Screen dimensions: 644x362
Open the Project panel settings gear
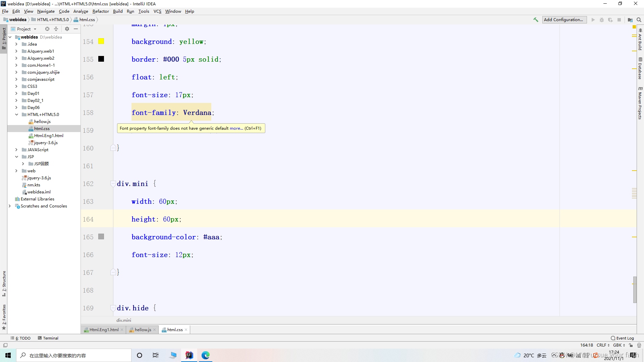pos(67,29)
